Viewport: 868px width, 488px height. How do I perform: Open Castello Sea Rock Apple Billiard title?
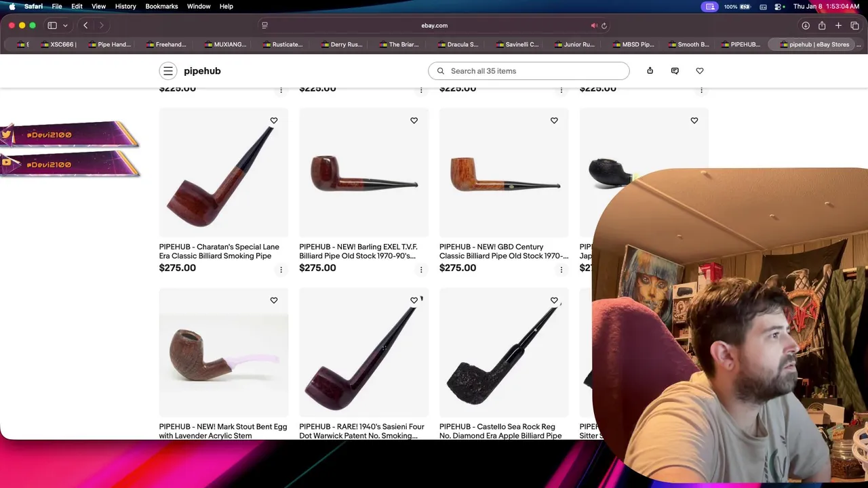[500, 431]
